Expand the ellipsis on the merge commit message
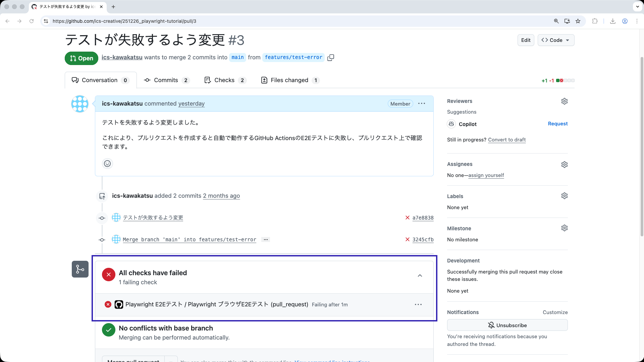The height and width of the screenshot is (362, 644). coord(266,239)
